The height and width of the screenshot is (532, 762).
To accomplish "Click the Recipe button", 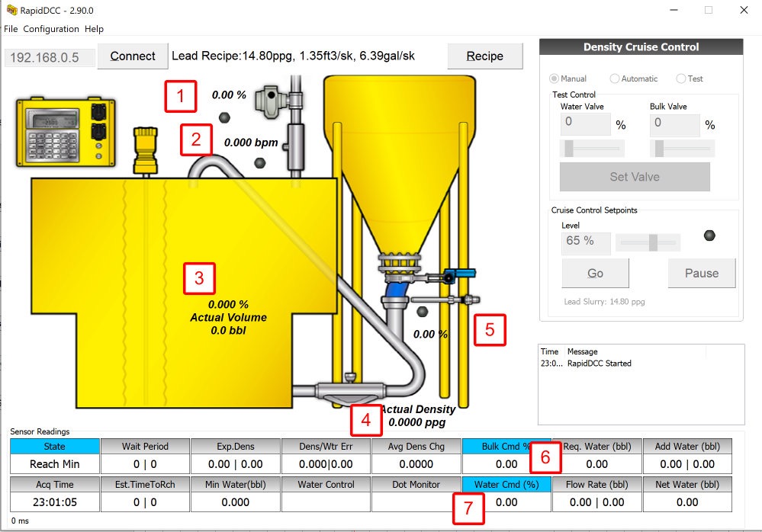I will tap(484, 56).
